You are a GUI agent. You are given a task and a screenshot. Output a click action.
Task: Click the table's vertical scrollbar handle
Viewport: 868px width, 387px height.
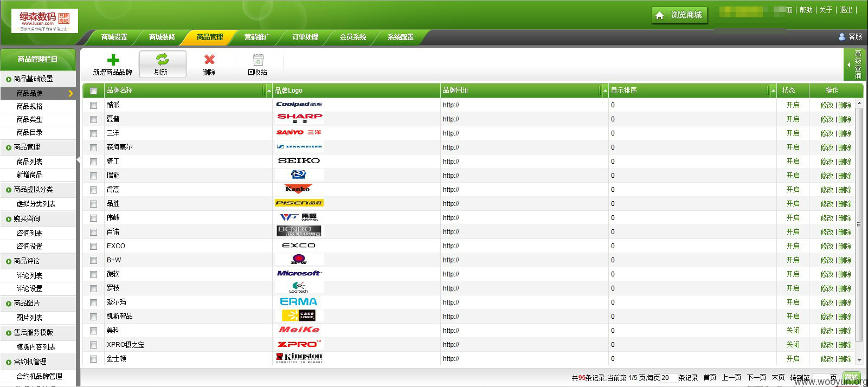coord(859,223)
